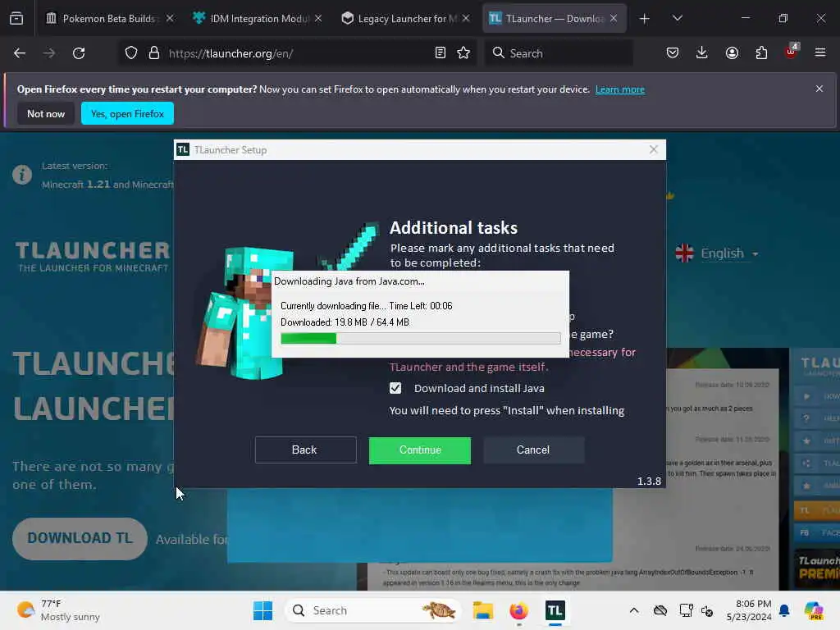Open tracking protection shield icon
This screenshot has width=840, height=630.
131,53
